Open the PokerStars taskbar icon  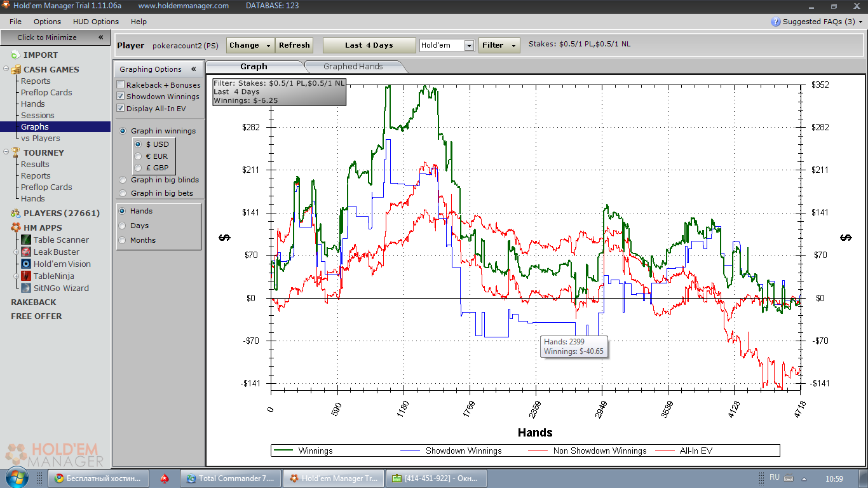coord(164,478)
